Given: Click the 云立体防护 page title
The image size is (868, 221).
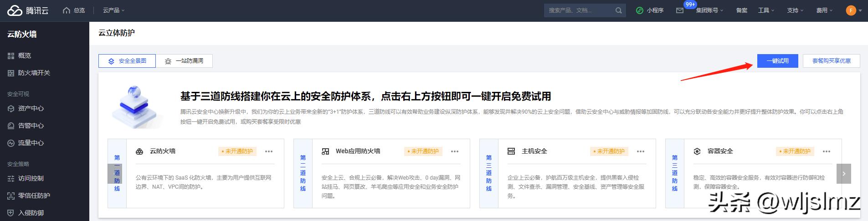Looking at the screenshot, I should click(117, 33).
